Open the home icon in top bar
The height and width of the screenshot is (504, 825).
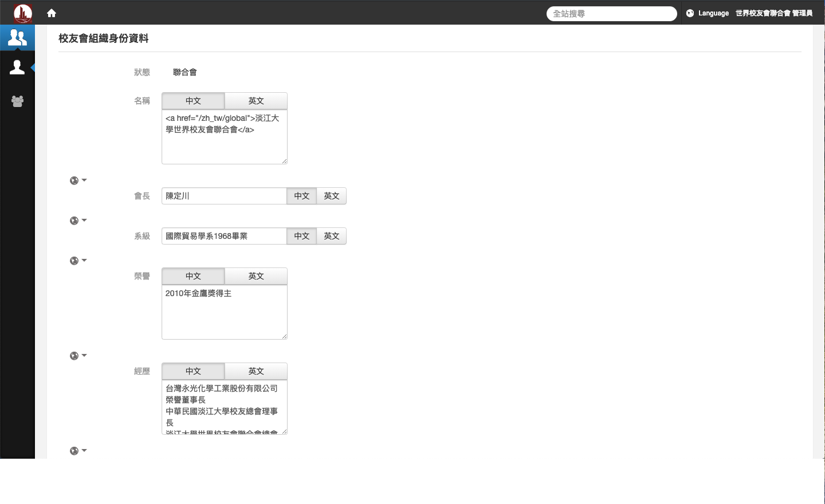tap(52, 13)
